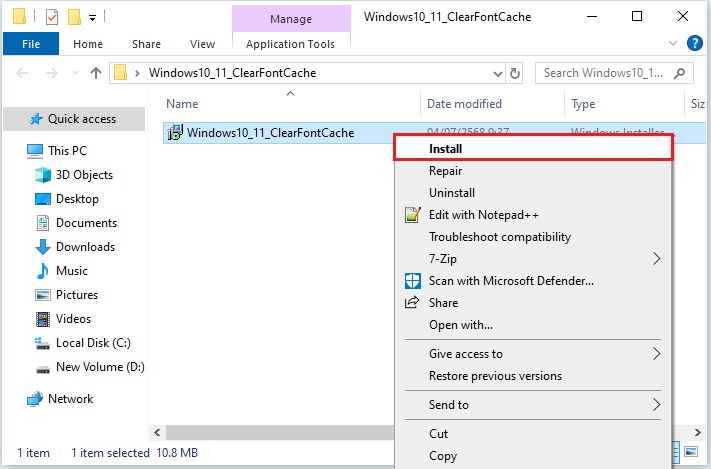Open Downloads from the navigation pane
The width and height of the screenshot is (711, 469).
pos(85,247)
